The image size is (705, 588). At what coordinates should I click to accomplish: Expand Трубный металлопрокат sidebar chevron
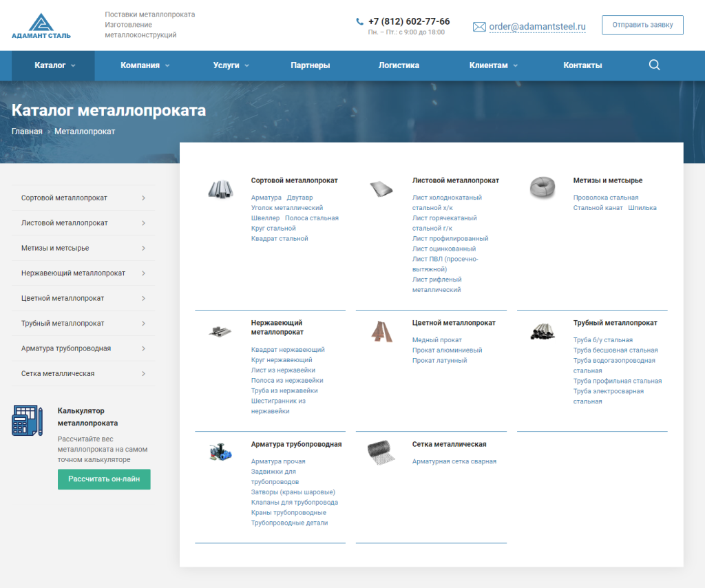pos(143,324)
